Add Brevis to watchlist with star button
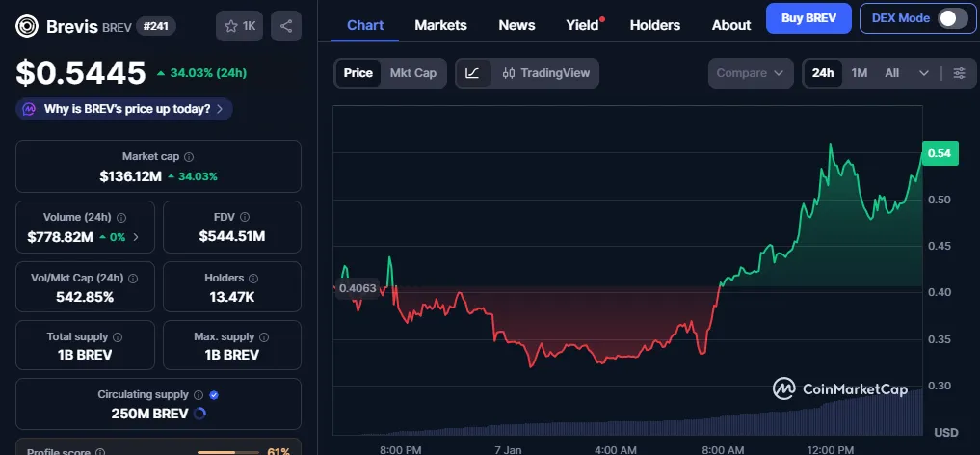 coord(239,26)
